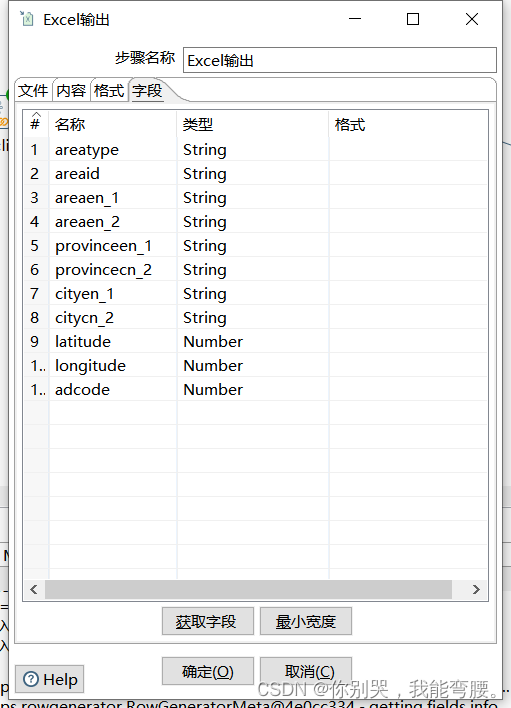The image size is (511, 708).
Task: Select the provincecn_2 field name cell
Action: (113, 269)
